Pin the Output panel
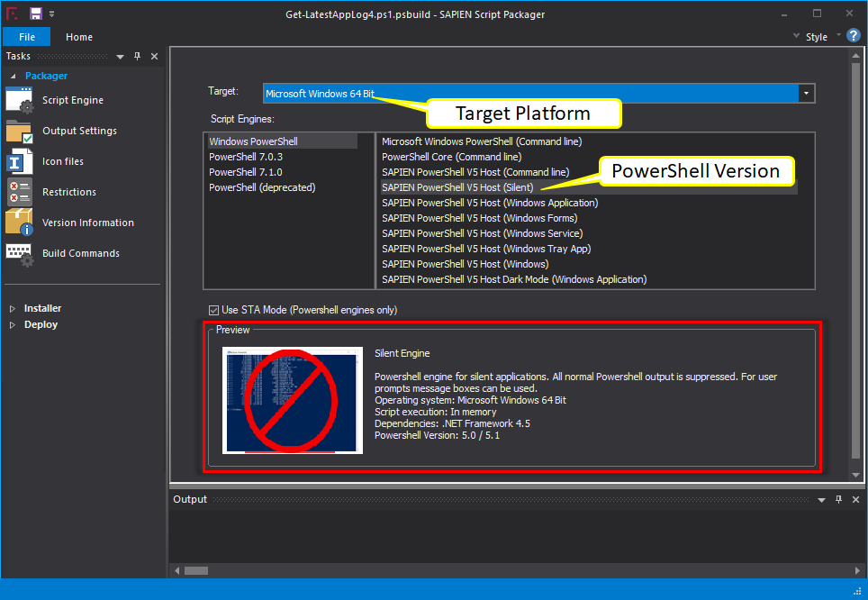 pyautogui.click(x=838, y=500)
